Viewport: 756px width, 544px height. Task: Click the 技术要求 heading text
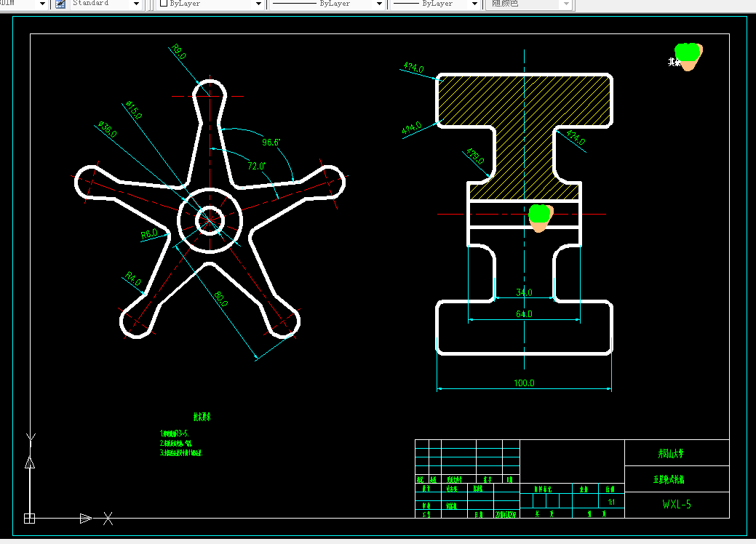(202, 417)
